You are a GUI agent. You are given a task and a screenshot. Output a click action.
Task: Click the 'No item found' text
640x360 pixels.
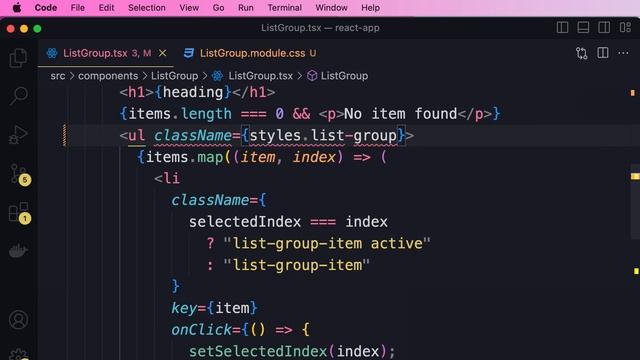click(400, 114)
